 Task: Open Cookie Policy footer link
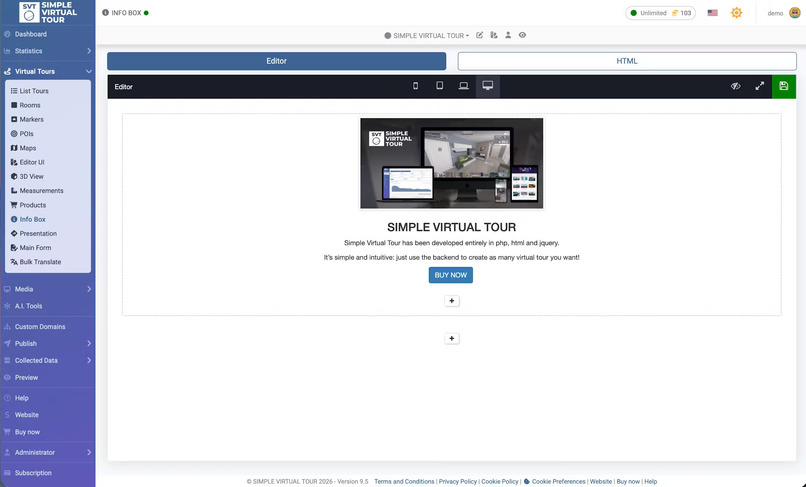coord(500,482)
